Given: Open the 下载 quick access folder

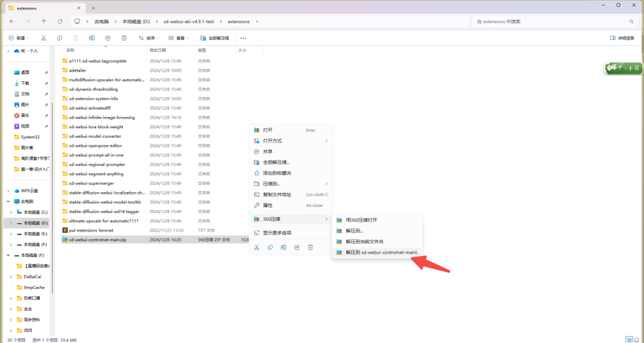Looking at the screenshot, I should point(25,83).
